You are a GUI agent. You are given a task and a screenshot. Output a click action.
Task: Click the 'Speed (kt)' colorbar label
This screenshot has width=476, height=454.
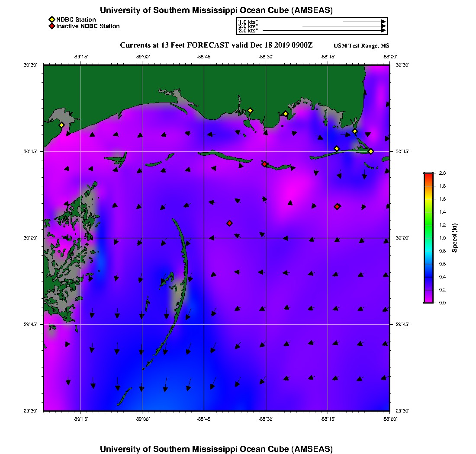pyautogui.click(x=455, y=238)
